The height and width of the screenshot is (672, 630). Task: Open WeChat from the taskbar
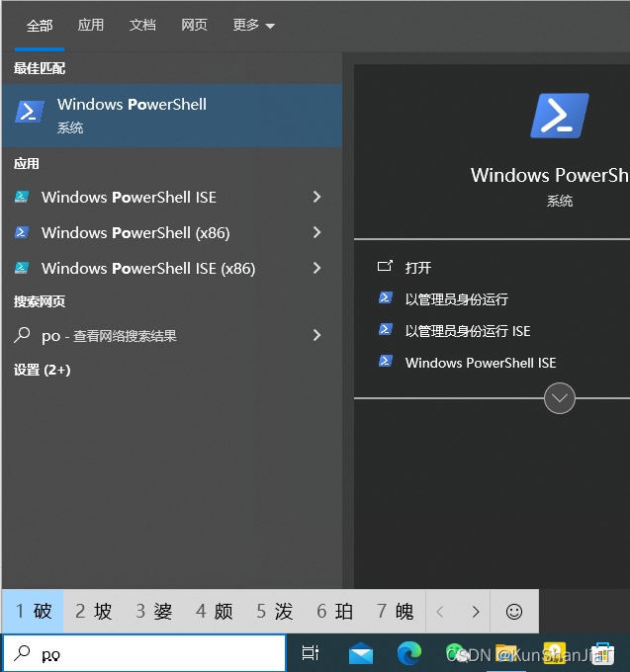456,653
